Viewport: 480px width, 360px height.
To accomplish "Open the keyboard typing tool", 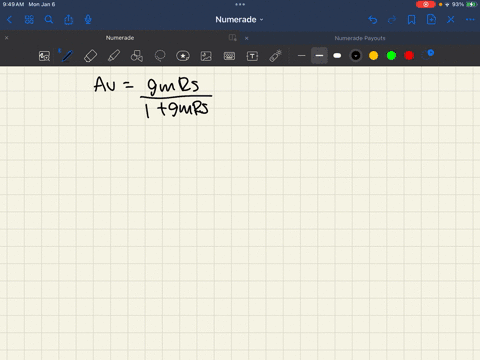I will click(x=229, y=56).
